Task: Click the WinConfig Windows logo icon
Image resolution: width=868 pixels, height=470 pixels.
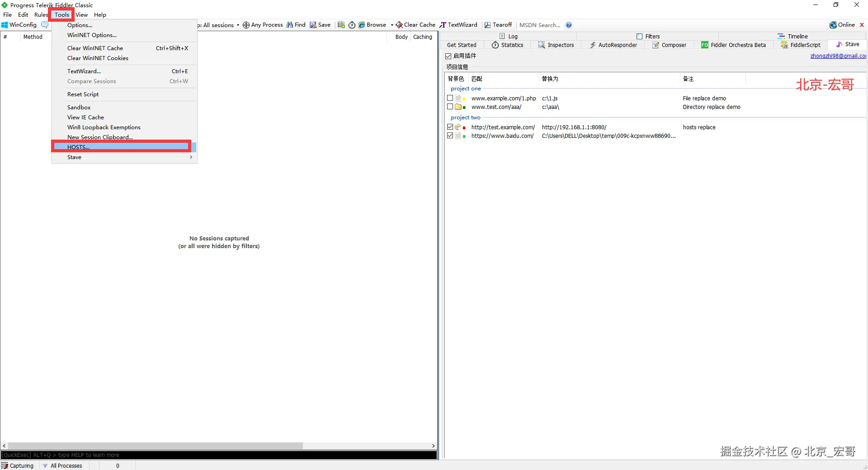Action: coord(5,25)
